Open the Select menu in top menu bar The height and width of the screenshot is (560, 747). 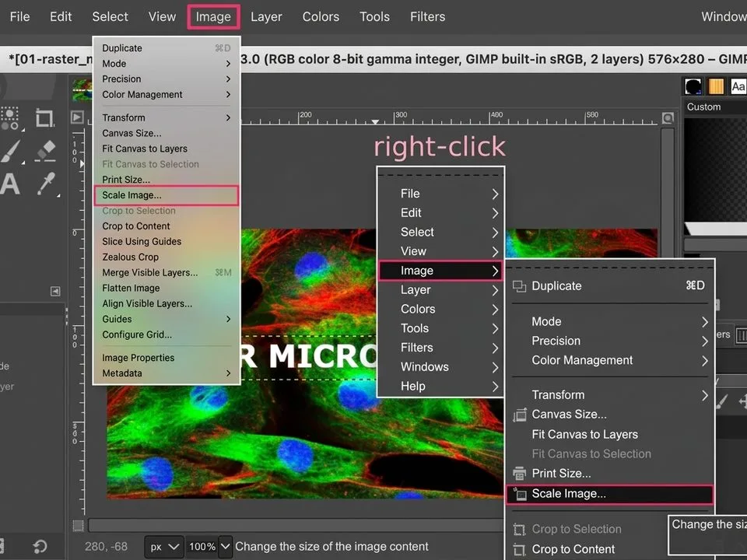coord(110,16)
